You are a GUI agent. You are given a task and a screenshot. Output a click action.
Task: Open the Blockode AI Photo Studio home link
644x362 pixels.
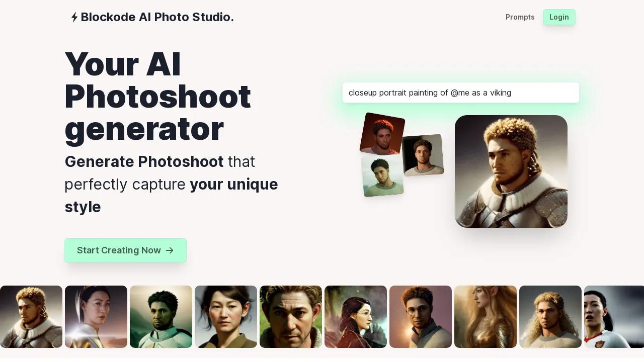point(152,17)
